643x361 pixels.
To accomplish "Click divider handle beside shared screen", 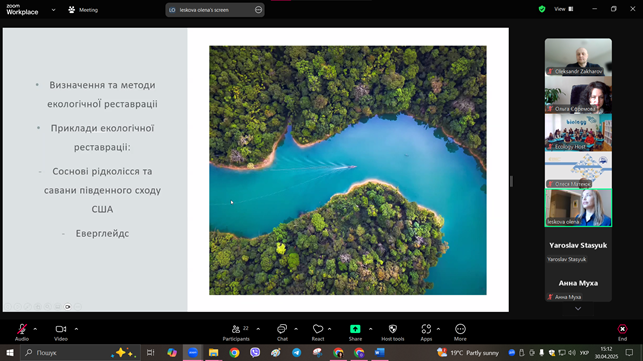I will tap(511, 181).
